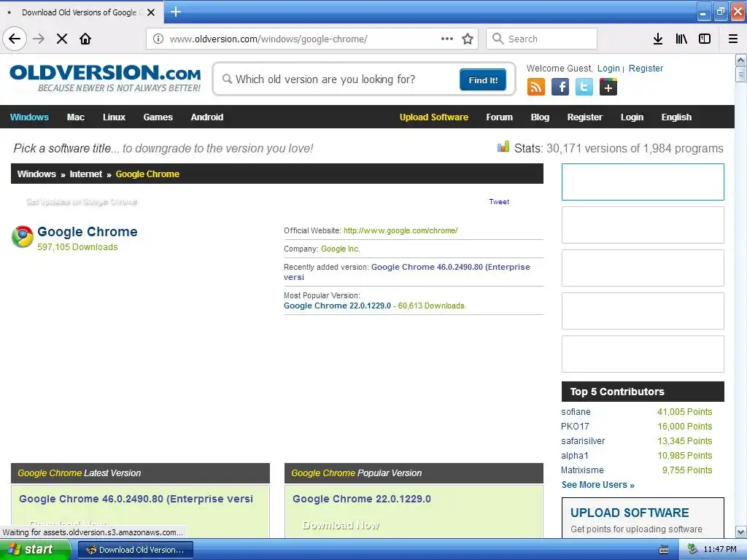
Task: Open the browser home page icon
Action: point(85,39)
